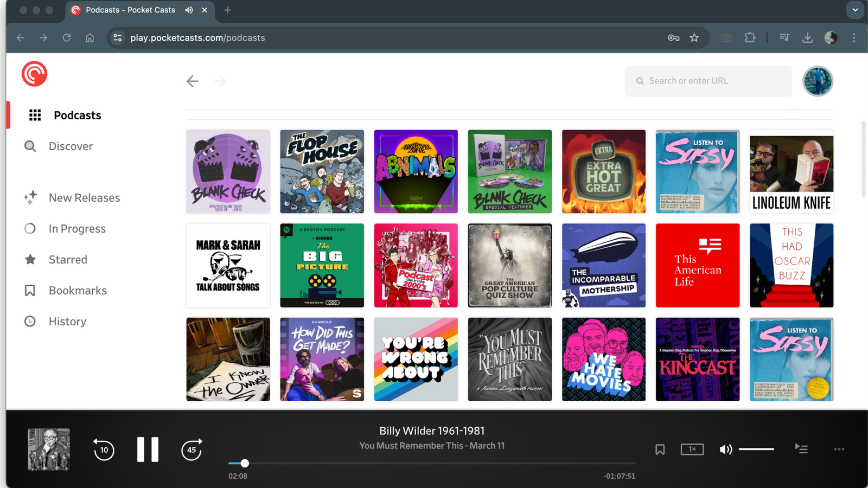Mute the player volume icon
This screenshot has width=868, height=488.
[725, 449]
